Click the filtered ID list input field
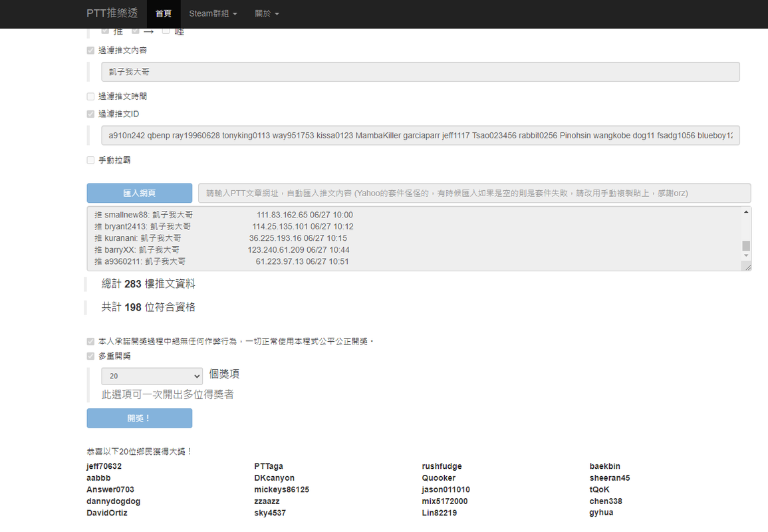 click(420, 136)
